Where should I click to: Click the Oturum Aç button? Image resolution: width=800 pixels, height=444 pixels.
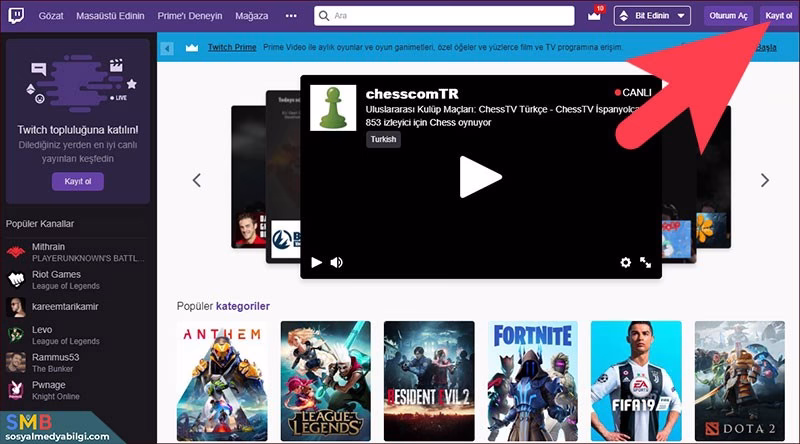pos(728,16)
